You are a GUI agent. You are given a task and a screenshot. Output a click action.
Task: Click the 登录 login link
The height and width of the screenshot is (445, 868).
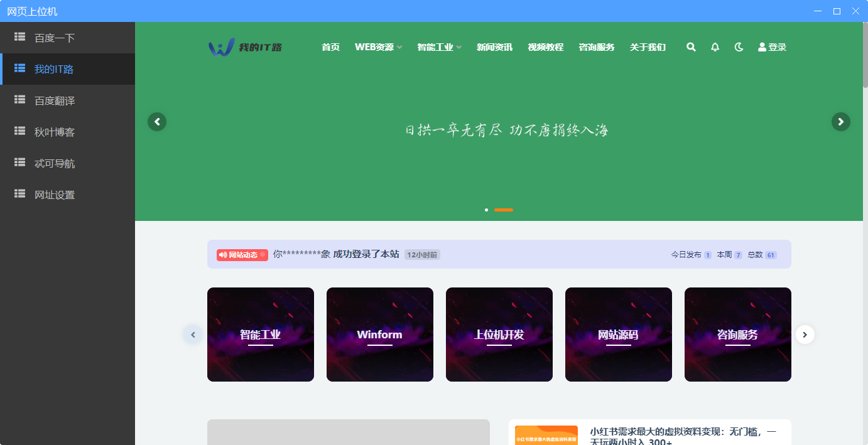coord(772,47)
